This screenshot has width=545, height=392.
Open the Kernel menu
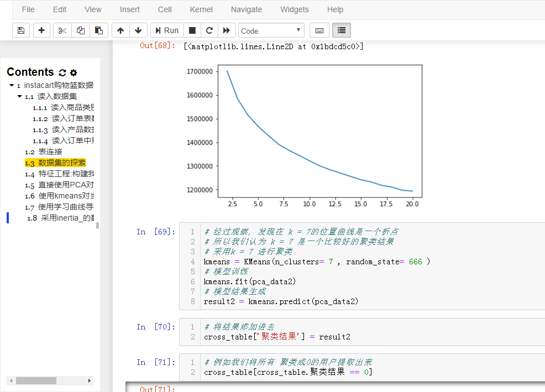[x=201, y=9]
